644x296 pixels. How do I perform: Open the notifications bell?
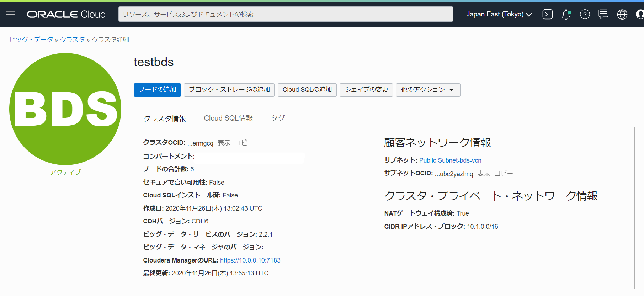click(566, 14)
